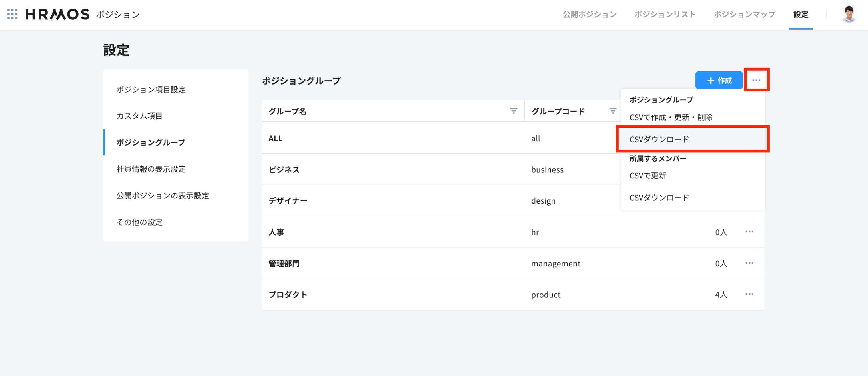Choose the 所属するメンバー CSVダウンロード option
Viewport: 868px width, 376px height.
click(x=659, y=198)
